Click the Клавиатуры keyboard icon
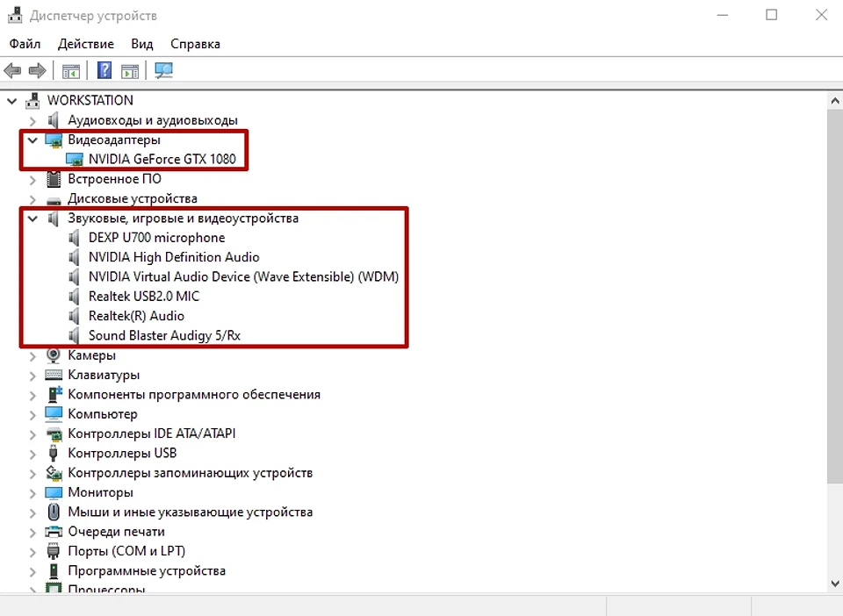The height and width of the screenshot is (616, 843). pos(54,375)
